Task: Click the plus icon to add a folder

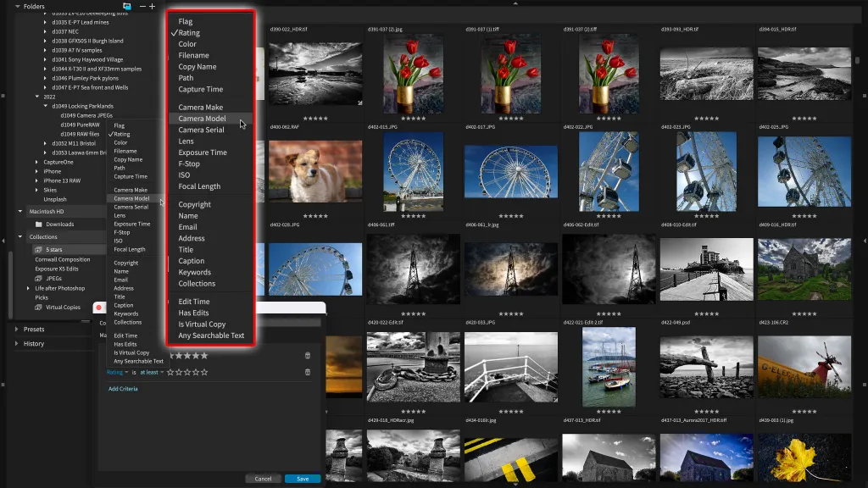Action: tap(153, 6)
